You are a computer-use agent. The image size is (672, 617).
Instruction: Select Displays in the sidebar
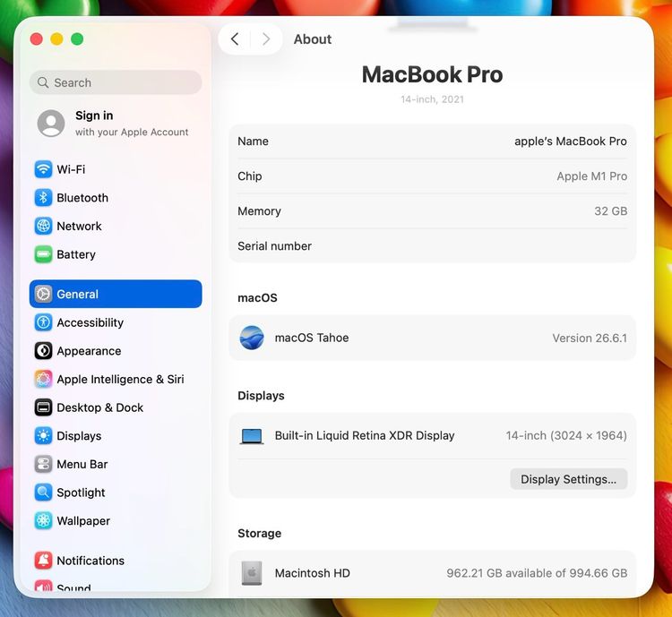click(116, 436)
